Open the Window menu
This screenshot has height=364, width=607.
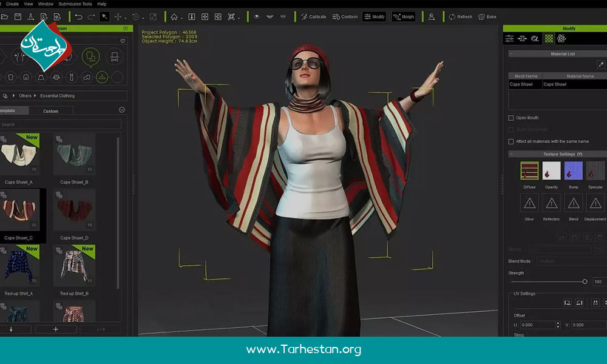(x=46, y=4)
